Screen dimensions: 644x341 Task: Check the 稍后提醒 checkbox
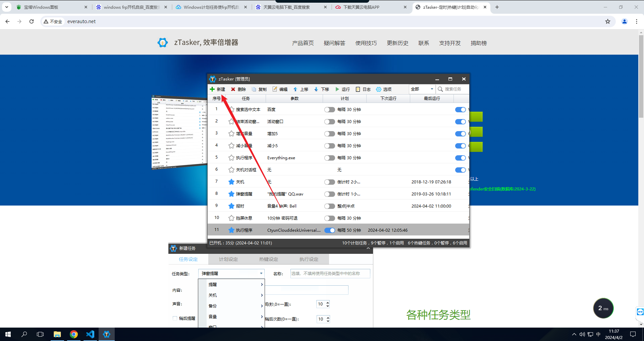175,318
